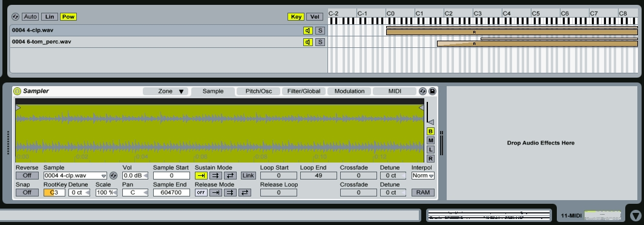Click the L channel view button
Viewport: 644px width, 225px height.
430,150
